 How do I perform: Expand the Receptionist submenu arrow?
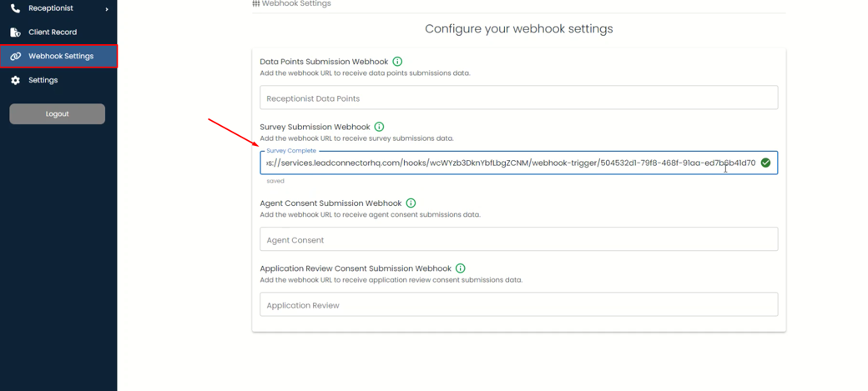107,9
